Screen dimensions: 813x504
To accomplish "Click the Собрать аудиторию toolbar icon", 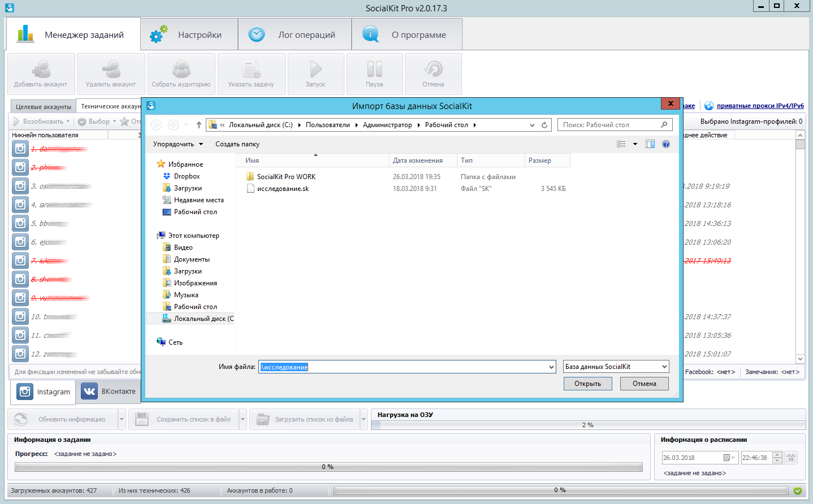I will coord(181,73).
